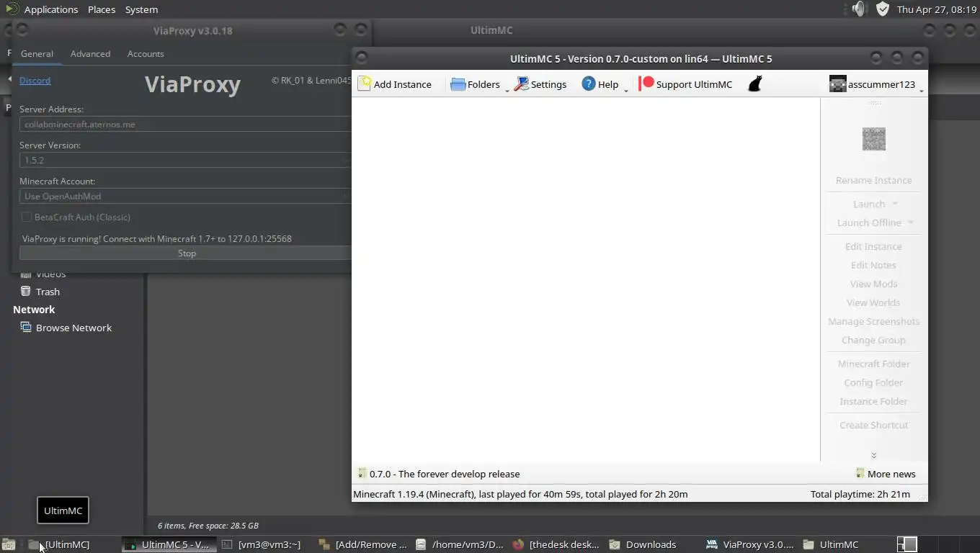Open Server Version dropdown showing 1.5.2
Image resolution: width=980 pixels, height=553 pixels.
(x=185, y=160)
